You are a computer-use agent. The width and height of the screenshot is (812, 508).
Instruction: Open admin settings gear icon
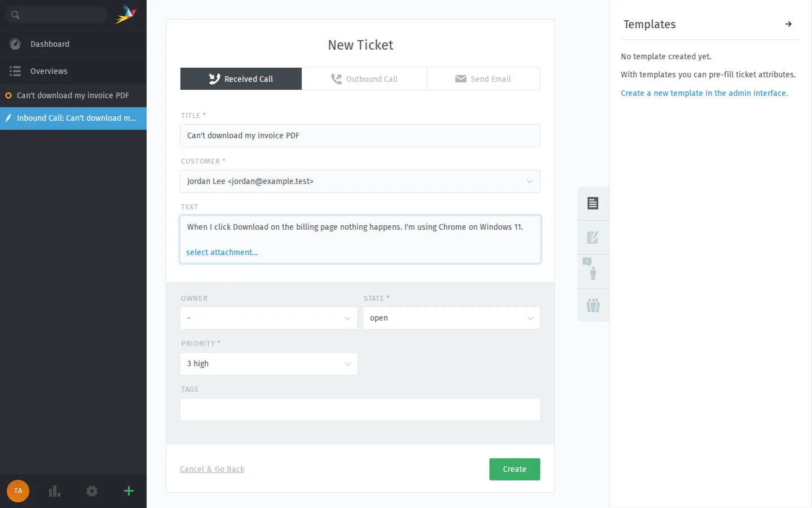[x=92, y=491]
